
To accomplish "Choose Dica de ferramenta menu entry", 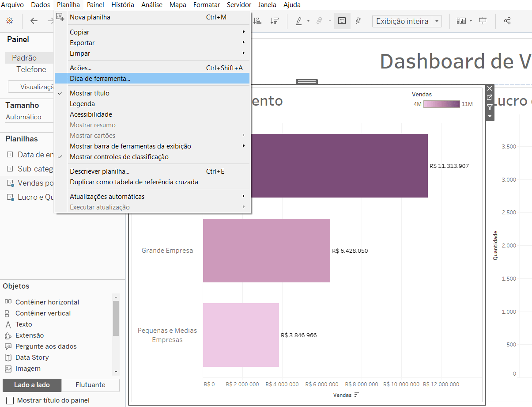I will point(153,79).
